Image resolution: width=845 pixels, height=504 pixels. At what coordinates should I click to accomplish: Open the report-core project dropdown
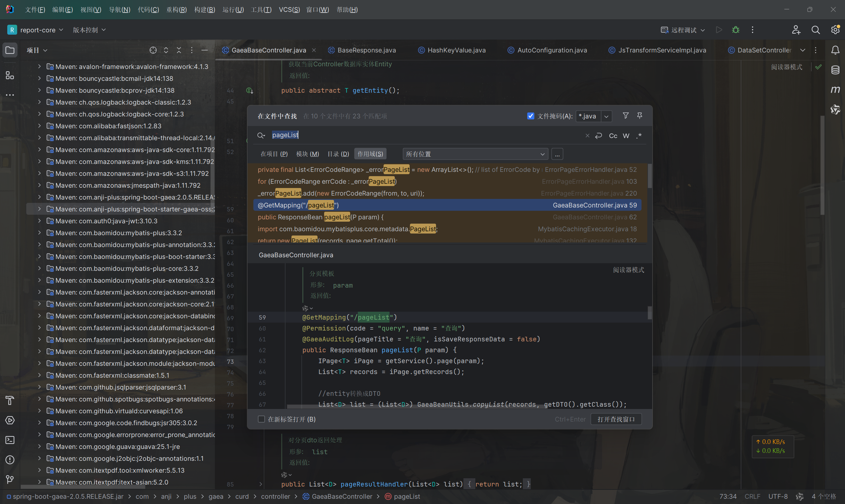[36, 30]
